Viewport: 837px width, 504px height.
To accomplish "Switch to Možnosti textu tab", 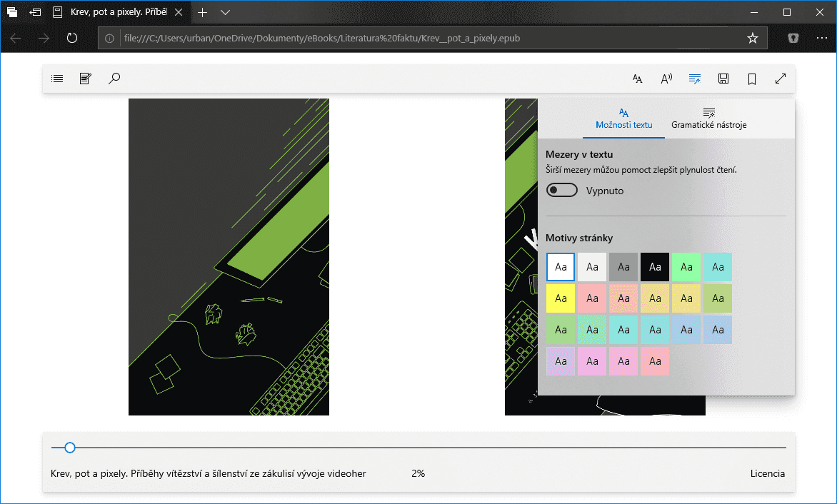I will (x=624, y=119).
